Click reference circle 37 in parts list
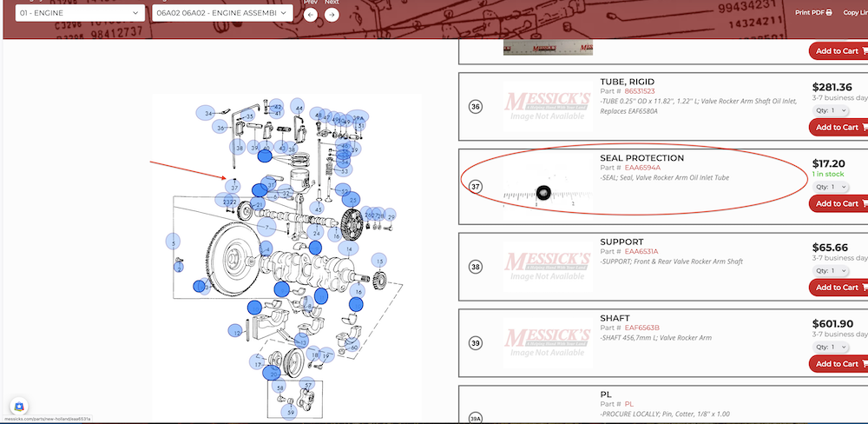This screenshot has height=424, width=868. 475,187
